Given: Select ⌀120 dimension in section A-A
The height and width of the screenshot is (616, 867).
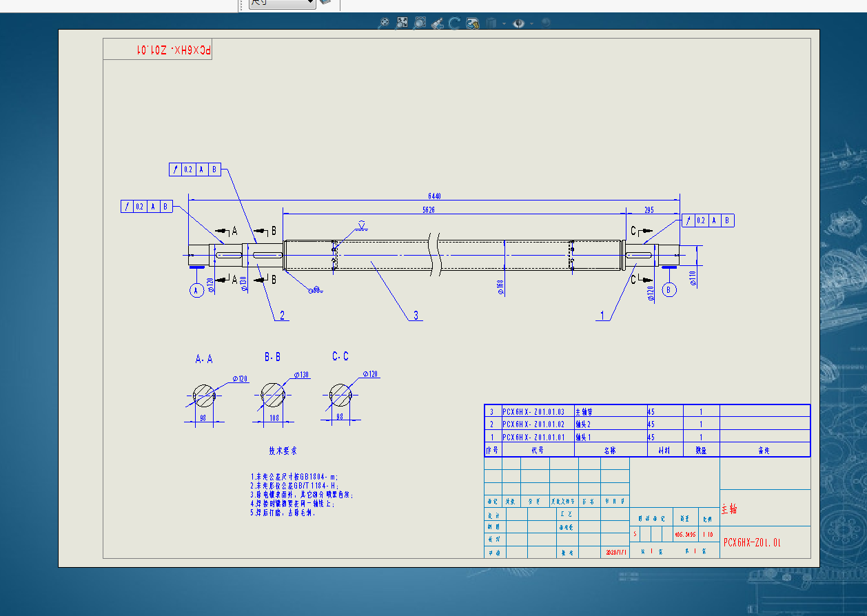Looking at the screenshot, I should coord(239,379).
